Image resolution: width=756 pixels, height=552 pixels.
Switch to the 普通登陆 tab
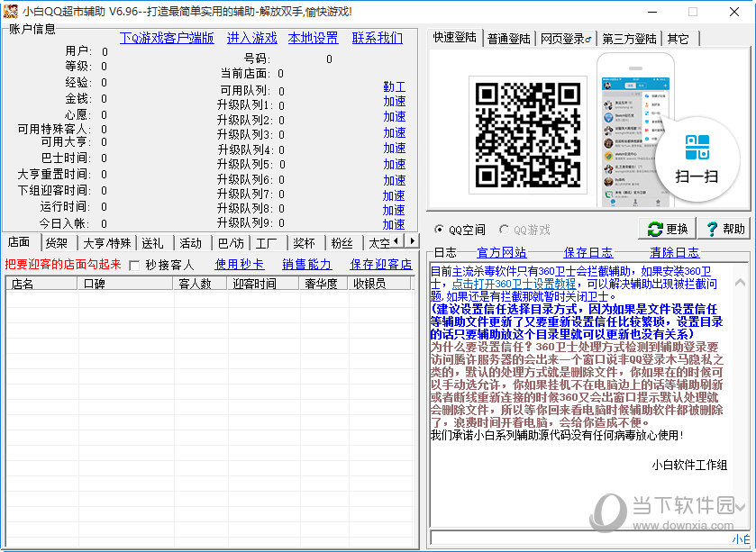click(x=508, y=39)
